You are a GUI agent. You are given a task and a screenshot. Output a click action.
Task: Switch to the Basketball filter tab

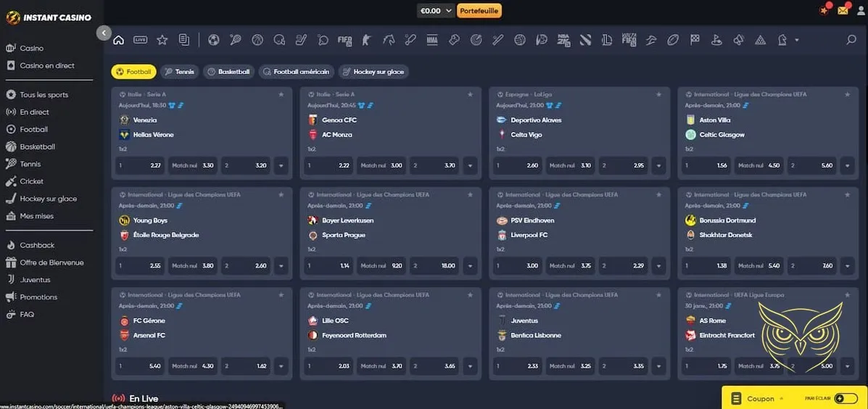[x=228, y=71]
